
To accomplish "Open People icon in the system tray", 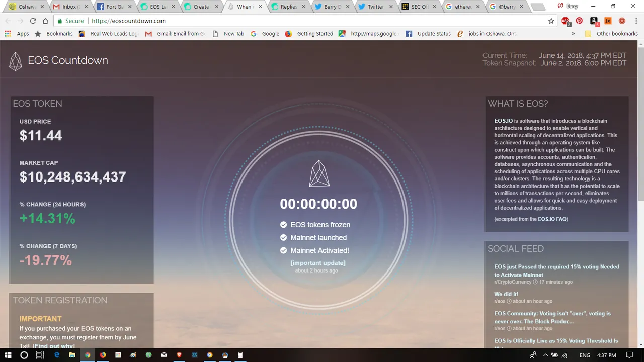I will coord(533,355).
